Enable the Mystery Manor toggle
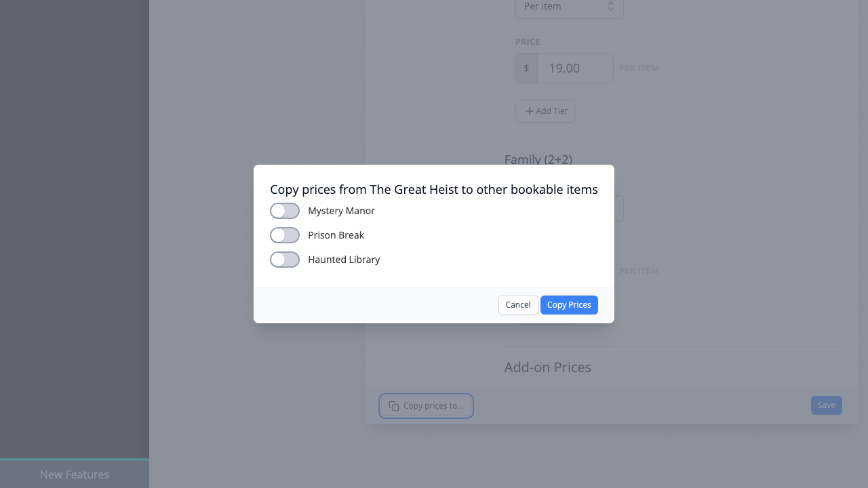Image resolution: width=868 pixels, height=488 pixels. tap(285, 211)
